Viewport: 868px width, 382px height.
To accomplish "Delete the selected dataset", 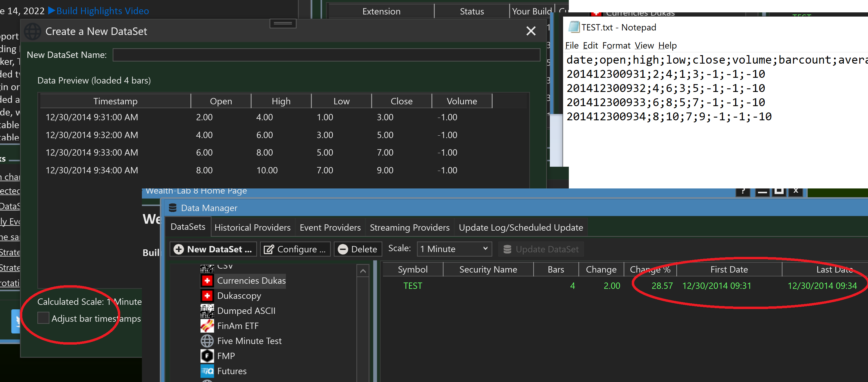I will (x=358, y=249).
